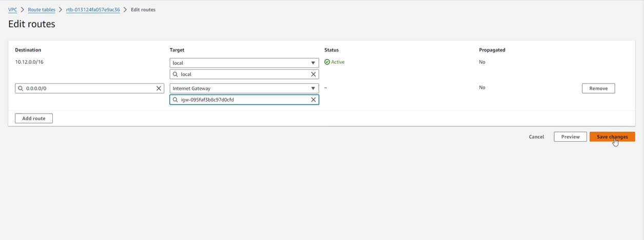The width and height of the screenshot is (644, 240).
Task: Clear the local target search field
Action: (x=314, y=75)
